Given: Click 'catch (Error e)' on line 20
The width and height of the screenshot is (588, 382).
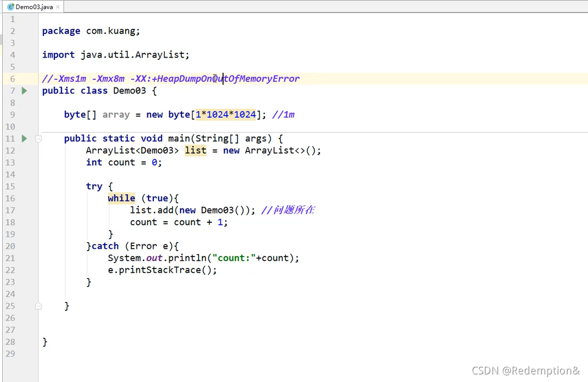Looking at the screenshot, I should pos(133,246).
